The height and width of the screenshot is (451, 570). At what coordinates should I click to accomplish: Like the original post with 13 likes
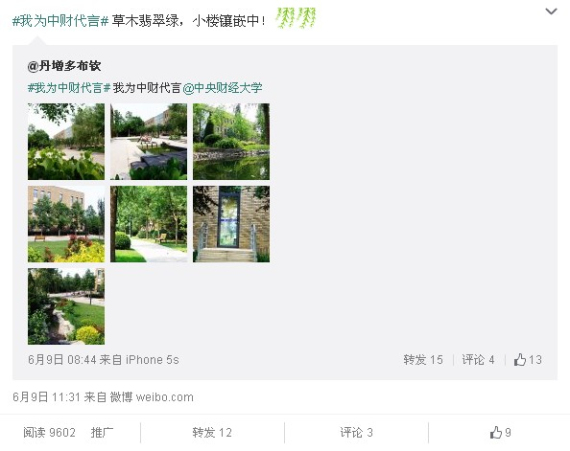[527, 360]
